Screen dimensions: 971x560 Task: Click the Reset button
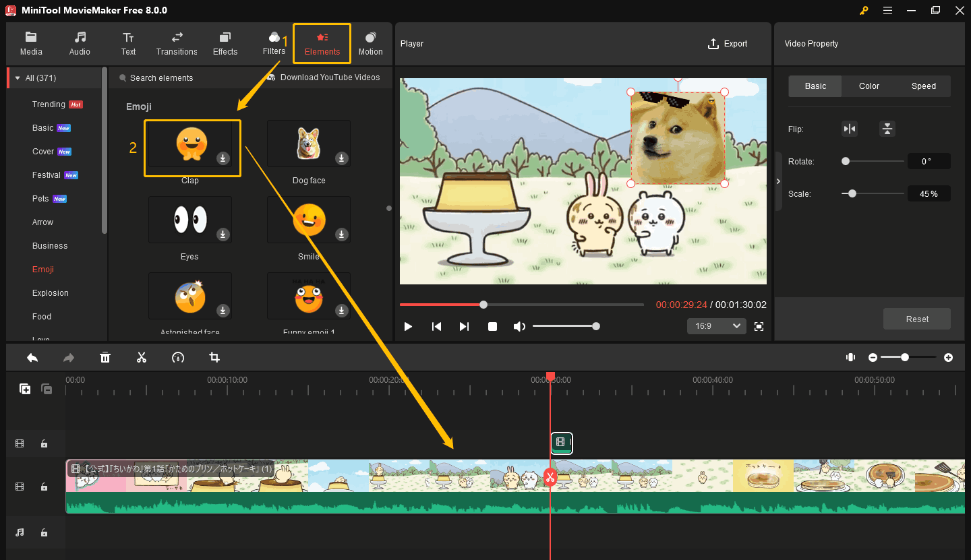[917, 319]
